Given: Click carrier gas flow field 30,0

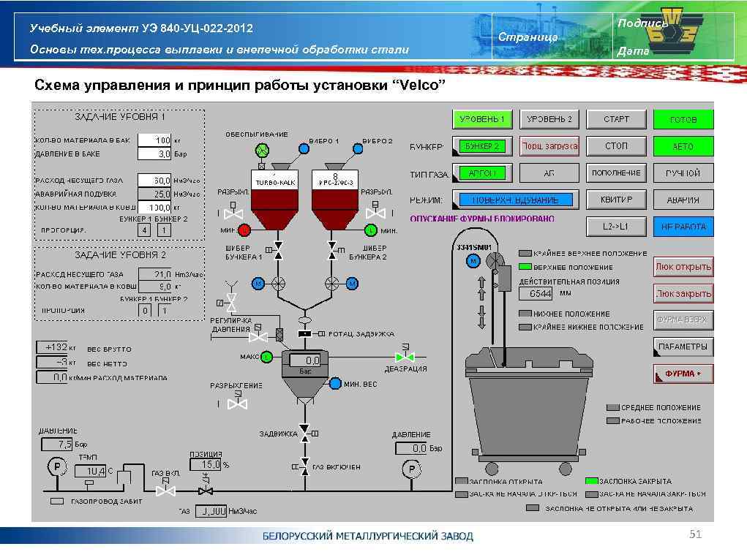Looking at the screenshot, I should (x=154, y=180).
